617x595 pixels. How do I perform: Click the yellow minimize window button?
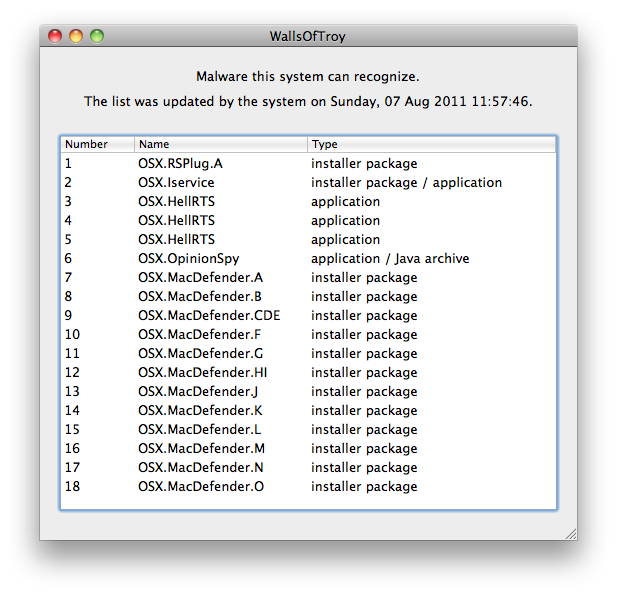point(76,36)
